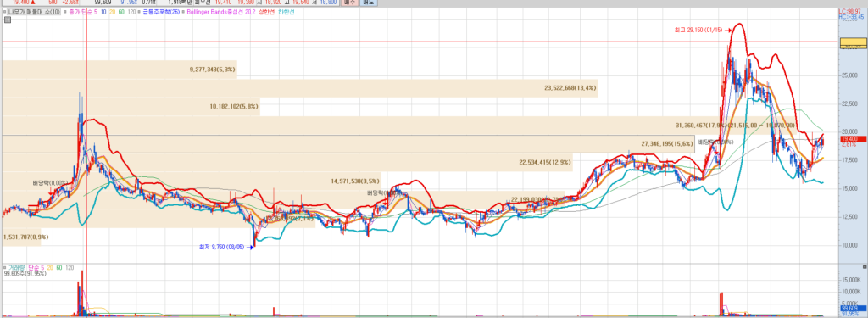The width and height of the screenshot is (868, 318).
Task: Toggle the small square before 종가 단순 label
Action: click(x=64, y=12)
